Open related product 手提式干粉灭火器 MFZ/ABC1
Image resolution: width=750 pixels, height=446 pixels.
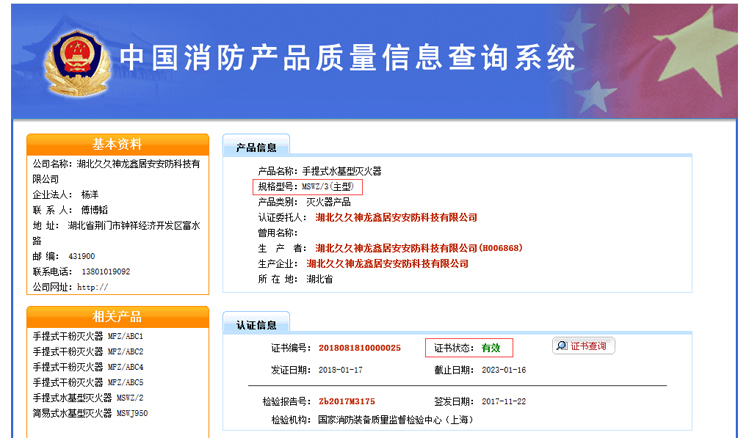click(x=88, y=336)
